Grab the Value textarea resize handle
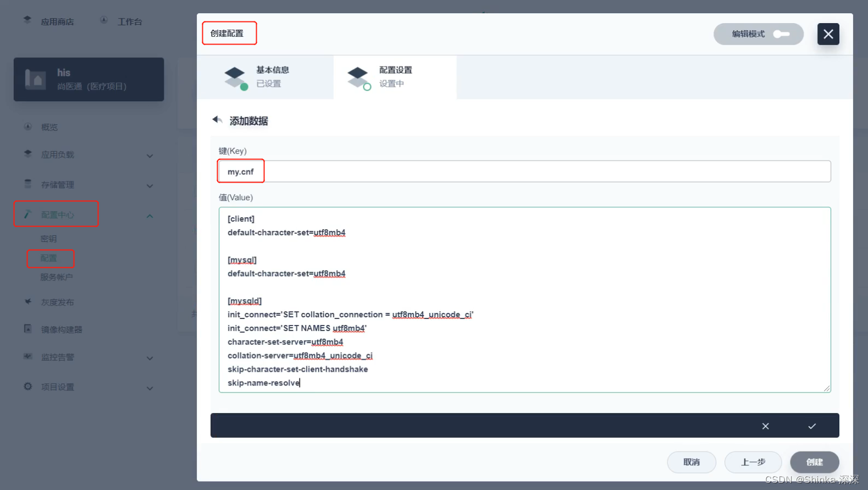The width and height of the screenshot is (868, 490). point(826,388)
